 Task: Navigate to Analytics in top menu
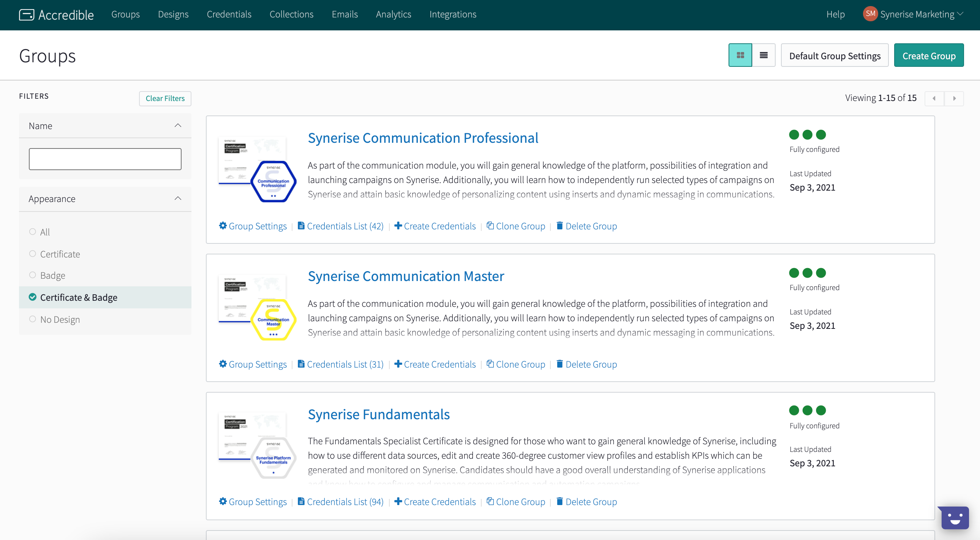pos(394,14)
